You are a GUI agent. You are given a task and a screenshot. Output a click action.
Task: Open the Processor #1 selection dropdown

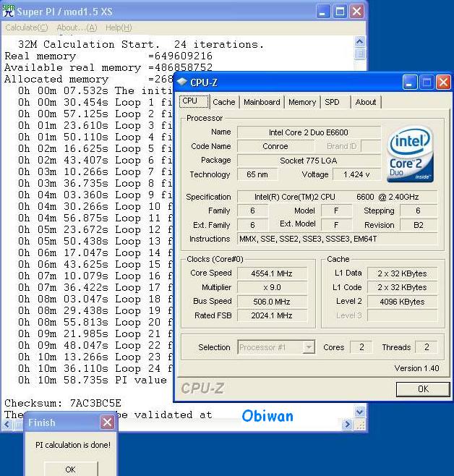309,347
